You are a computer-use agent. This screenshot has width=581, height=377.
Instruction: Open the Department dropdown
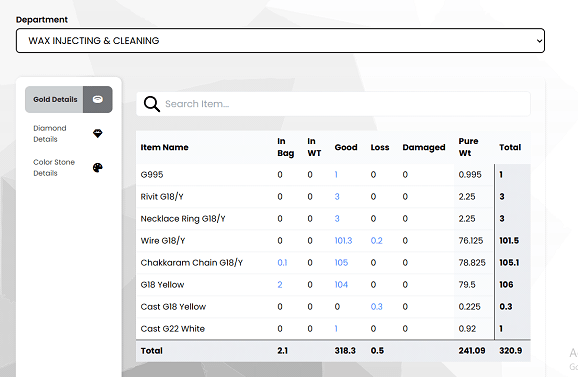click(280, 40)
